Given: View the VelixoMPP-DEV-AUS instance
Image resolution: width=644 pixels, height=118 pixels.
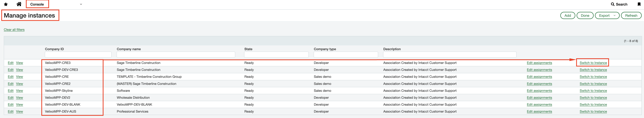Looking at the screenshot, I should (19, 112).
